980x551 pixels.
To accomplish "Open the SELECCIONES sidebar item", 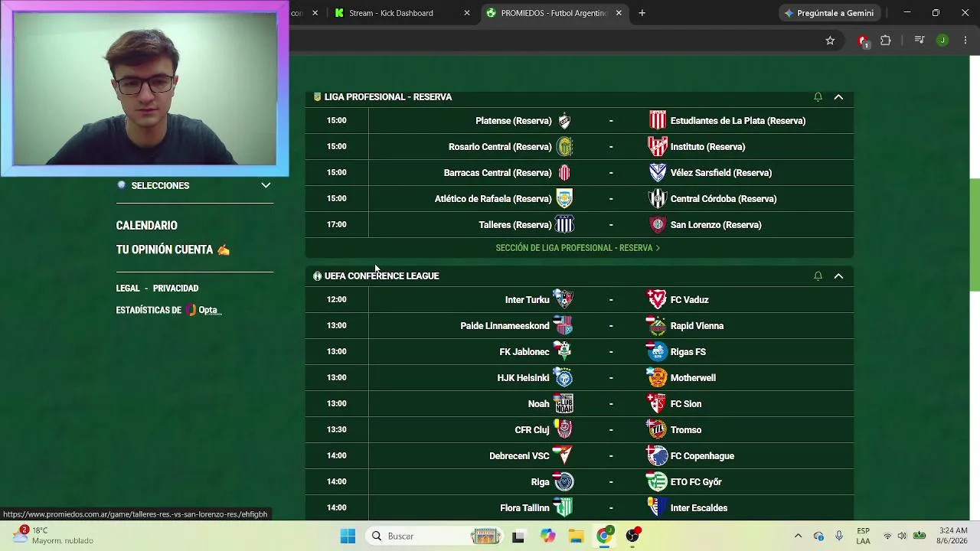I will [160, 186].
